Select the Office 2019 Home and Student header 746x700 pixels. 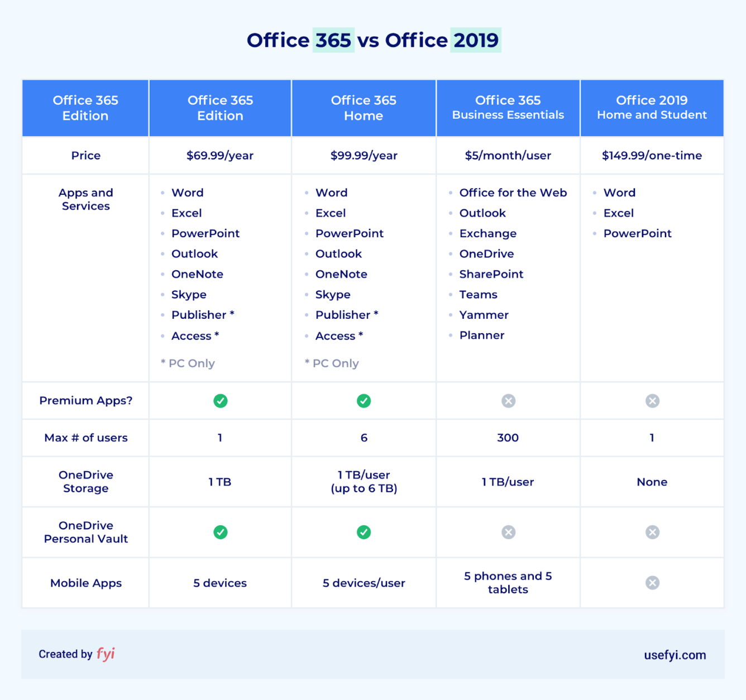tap(652, 108)
